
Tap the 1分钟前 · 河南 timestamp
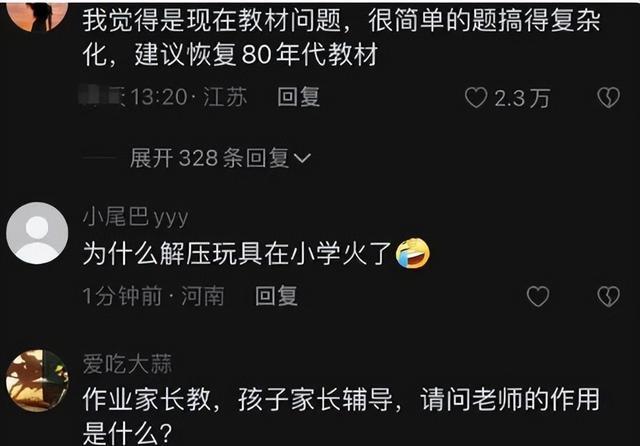(153, 296)
